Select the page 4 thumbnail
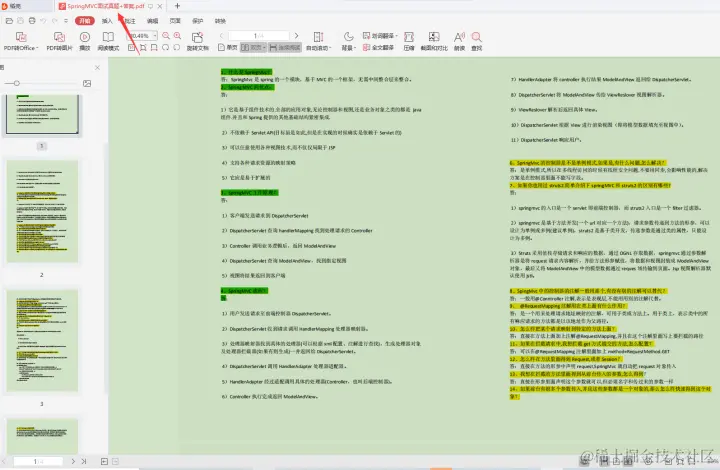 click(42, 436)
